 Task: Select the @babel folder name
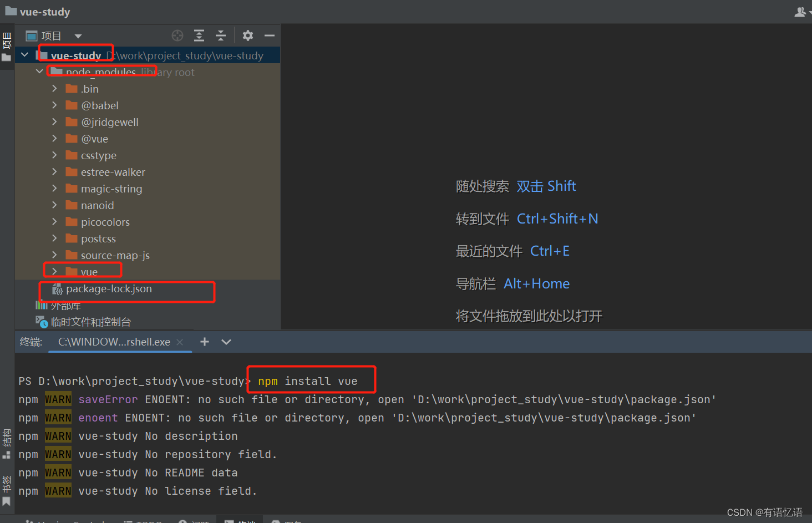click(x=100, y=105)
